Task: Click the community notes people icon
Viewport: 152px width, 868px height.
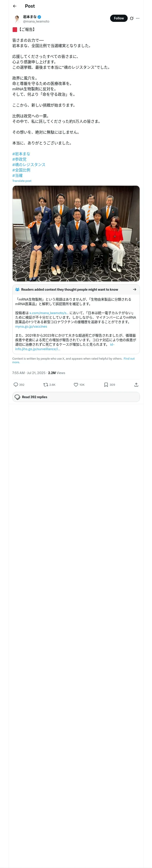Action: click(x=17, y=289)
